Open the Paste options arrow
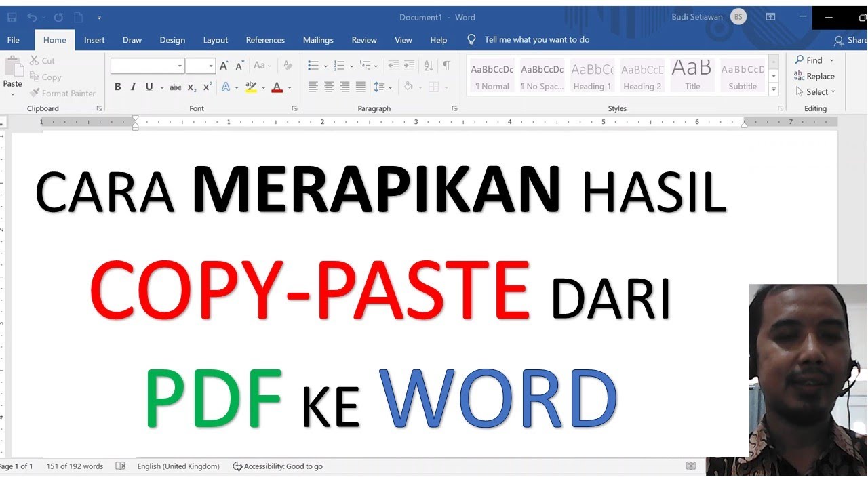Screen dimensions: 868x488 [x=13, y=94]
